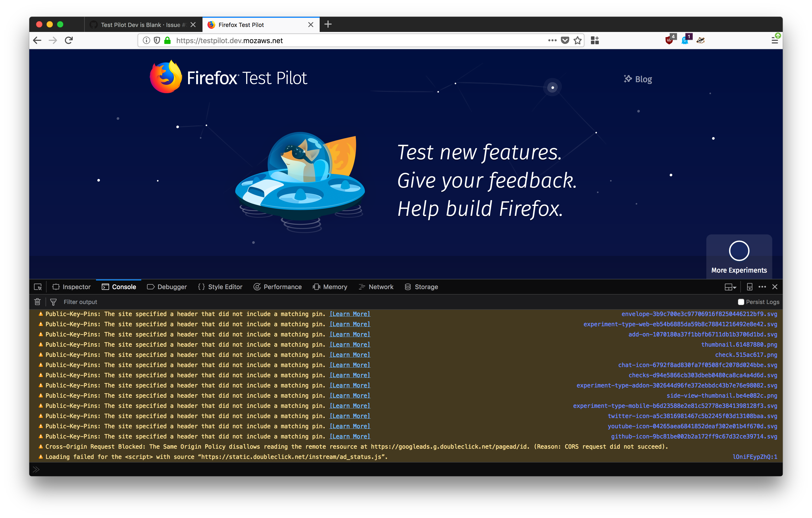The image size is (812, 518).
Task: Switch to the Debugger tab
Action: point(167,287)
